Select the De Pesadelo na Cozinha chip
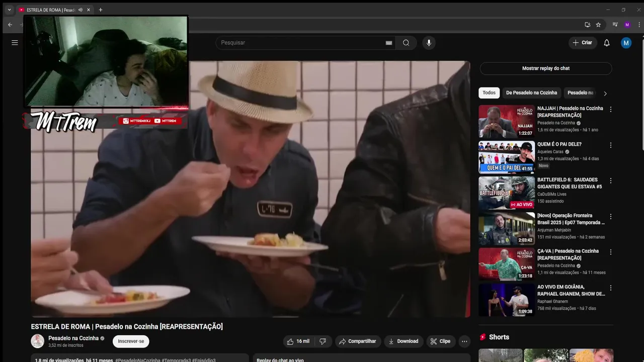The width and height of the screenshot is (644, 362). point(531,93)
